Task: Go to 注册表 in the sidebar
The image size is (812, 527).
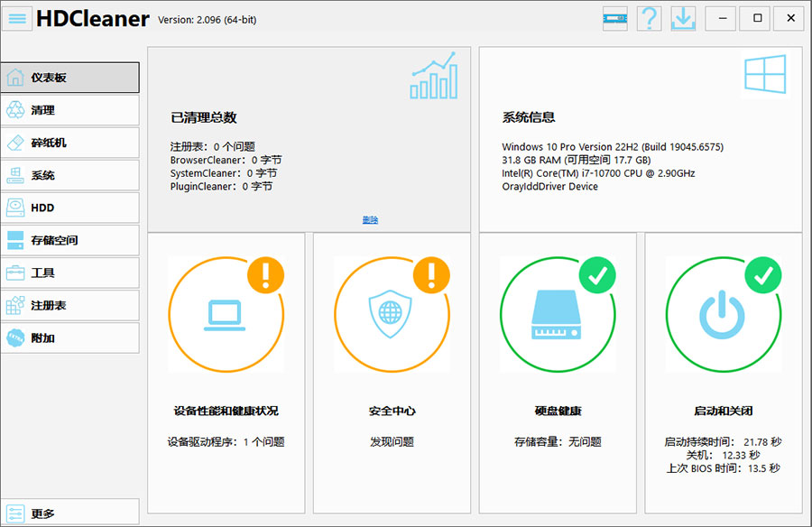Action: [x=69, y=305]
